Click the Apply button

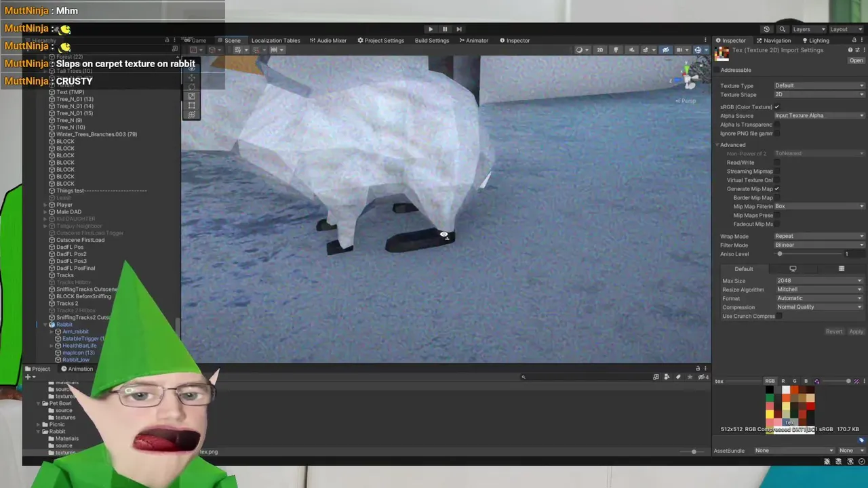(856, 332)
